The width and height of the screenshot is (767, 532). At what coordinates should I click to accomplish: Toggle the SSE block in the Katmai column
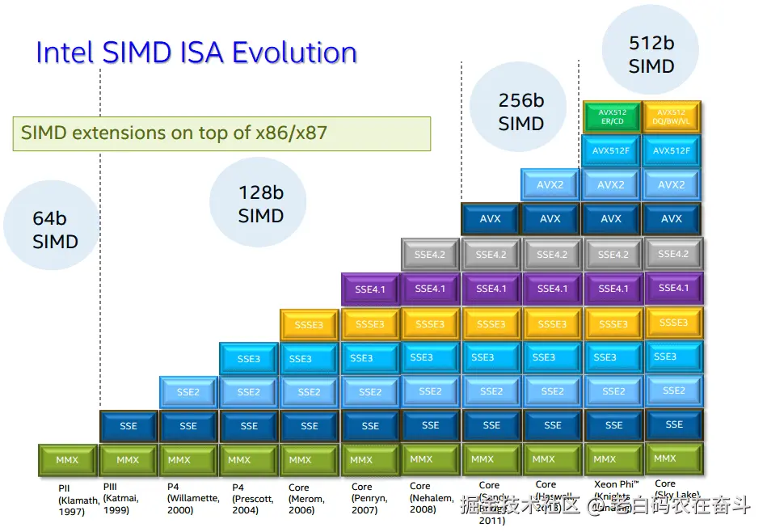[x=128, y=426]
